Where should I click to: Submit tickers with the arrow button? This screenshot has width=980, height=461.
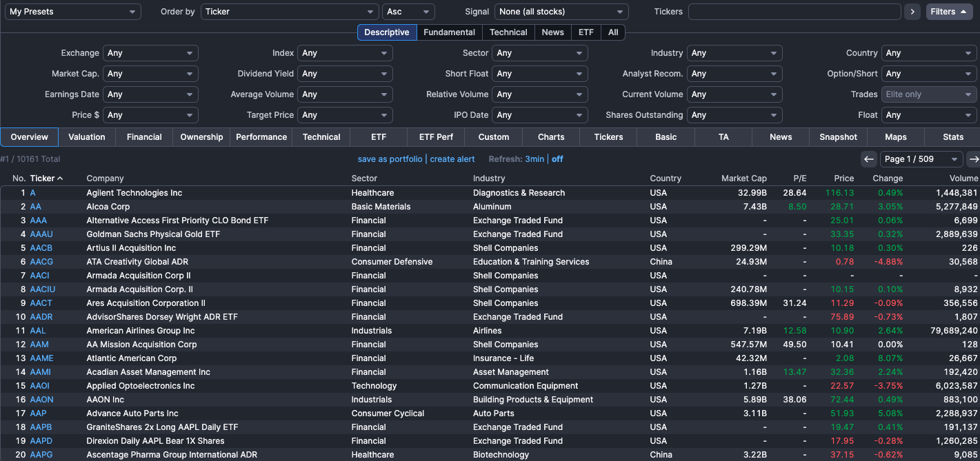pyautogui.click(x=913, y=12)
